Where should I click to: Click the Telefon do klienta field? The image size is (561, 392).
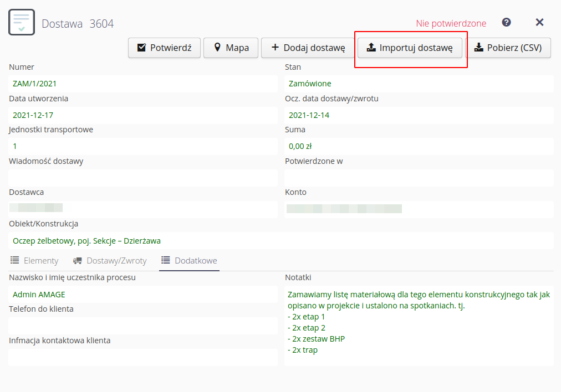[142, 326]
